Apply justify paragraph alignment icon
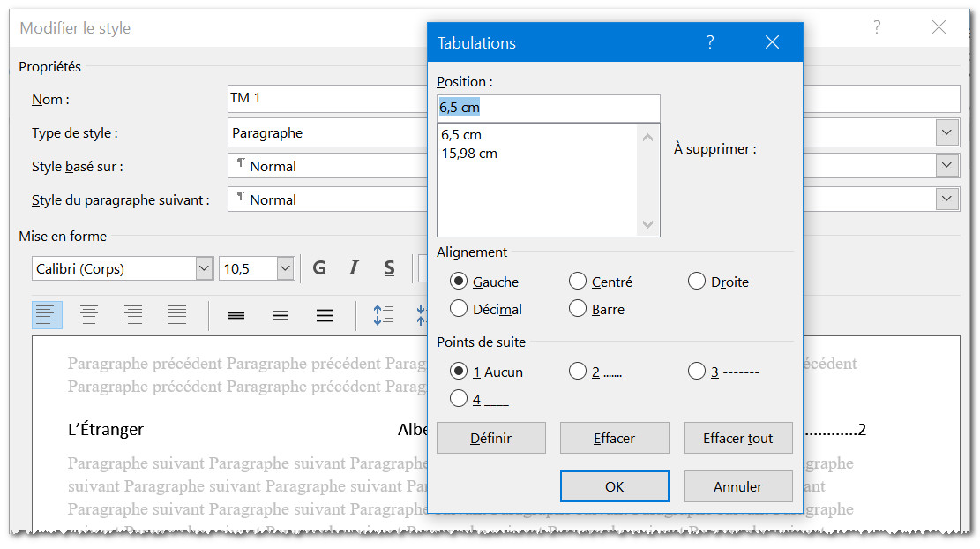Screen dimensions: 980x549 coord(177,315)
